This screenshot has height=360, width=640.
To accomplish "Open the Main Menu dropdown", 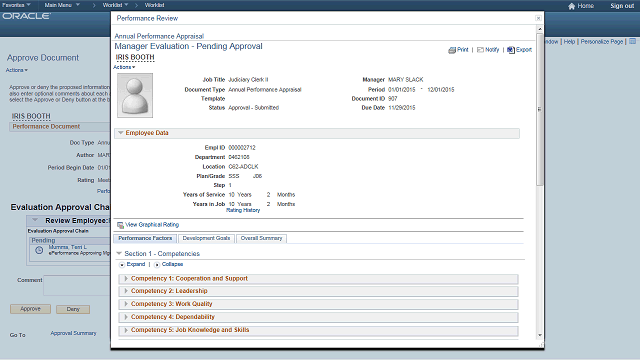I will (62, 5).
